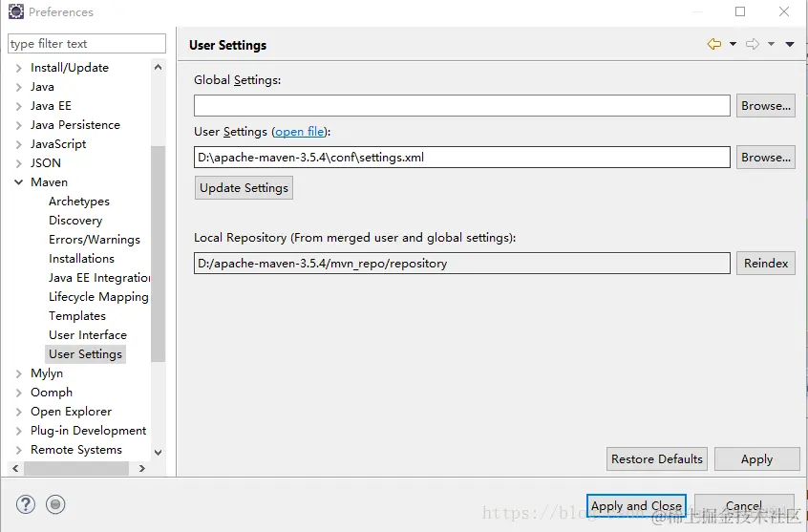Click horizontal scrollbar left arrow

pos(15,469)
